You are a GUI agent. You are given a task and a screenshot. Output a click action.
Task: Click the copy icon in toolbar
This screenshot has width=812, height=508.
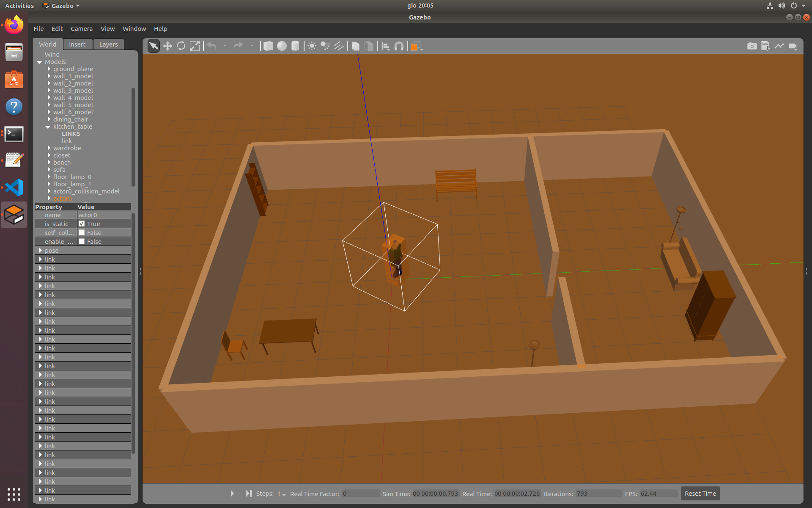tap(356, 46)
